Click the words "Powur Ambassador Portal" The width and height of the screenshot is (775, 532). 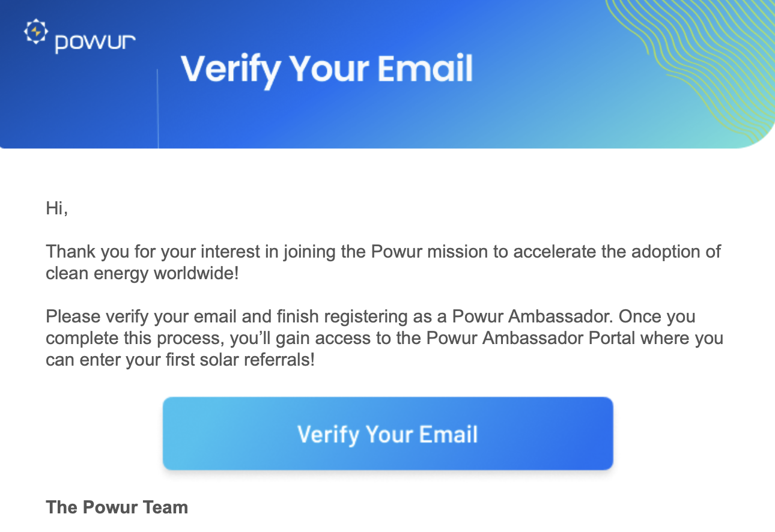[x=530, y=338]
